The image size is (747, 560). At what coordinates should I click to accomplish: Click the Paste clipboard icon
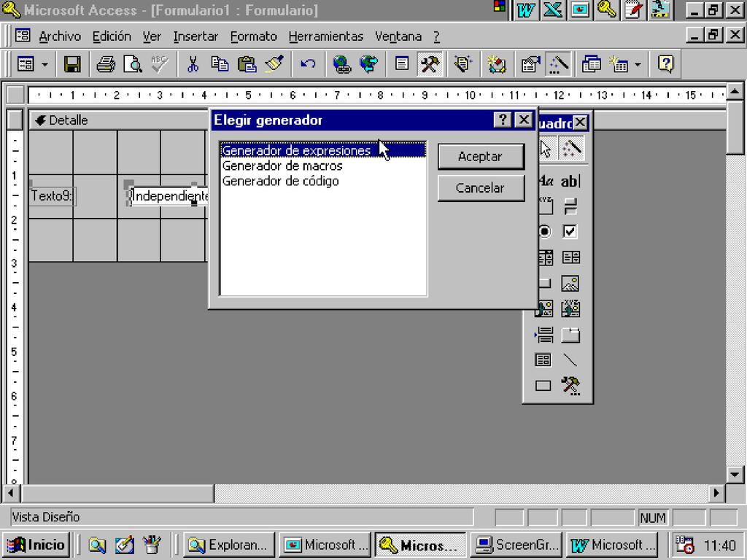[x=247, y=64]
